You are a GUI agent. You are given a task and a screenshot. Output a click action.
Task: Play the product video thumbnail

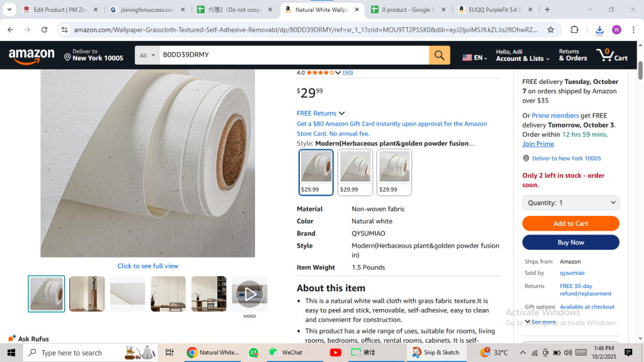pyautogui.click(x=249, y=294)
